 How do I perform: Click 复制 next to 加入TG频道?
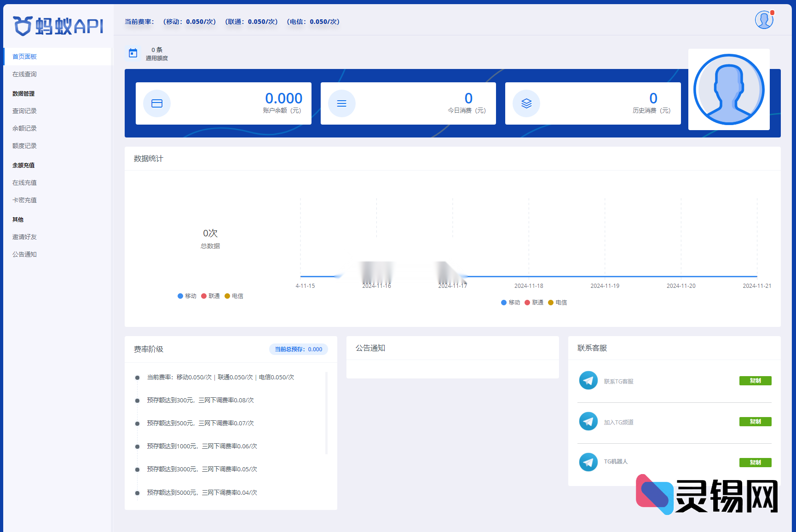[x=755, y=421]
